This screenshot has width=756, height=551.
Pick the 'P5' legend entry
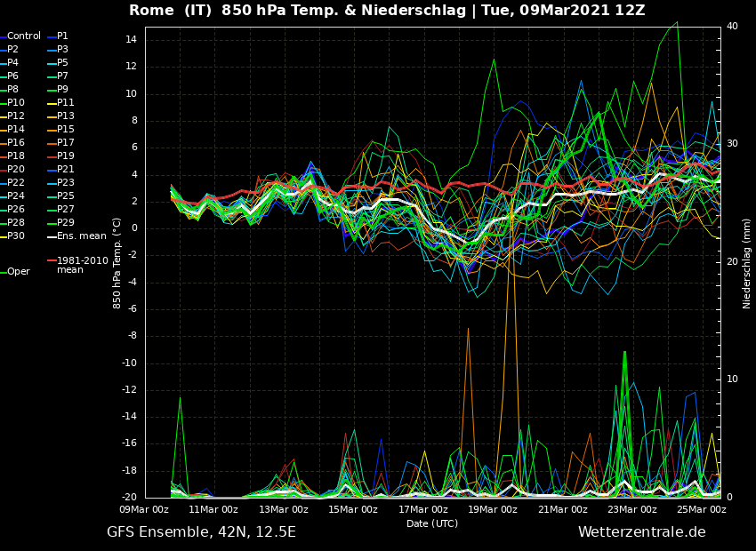point(62,62)
